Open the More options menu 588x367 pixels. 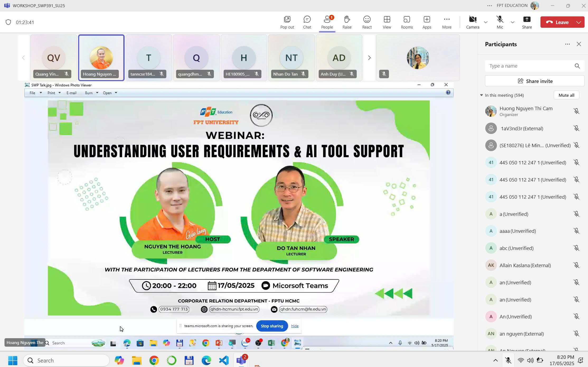coord(446,22)
